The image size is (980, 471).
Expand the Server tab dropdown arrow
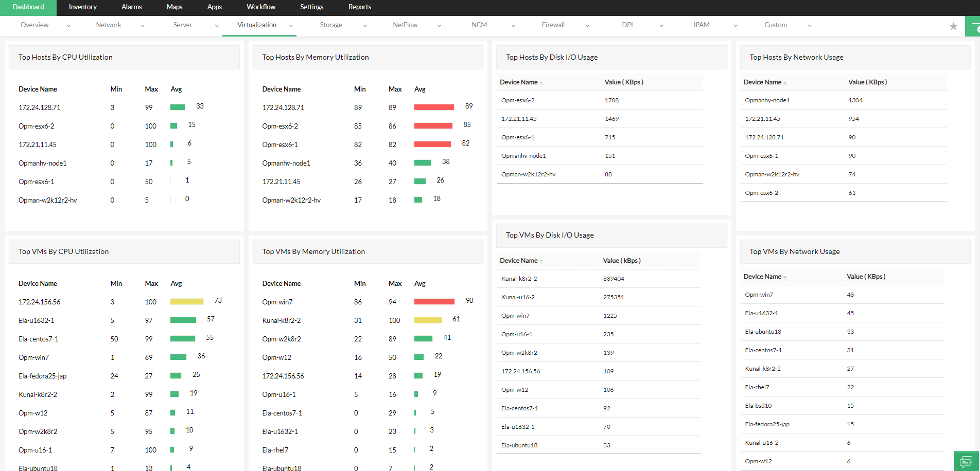[217, 26]
